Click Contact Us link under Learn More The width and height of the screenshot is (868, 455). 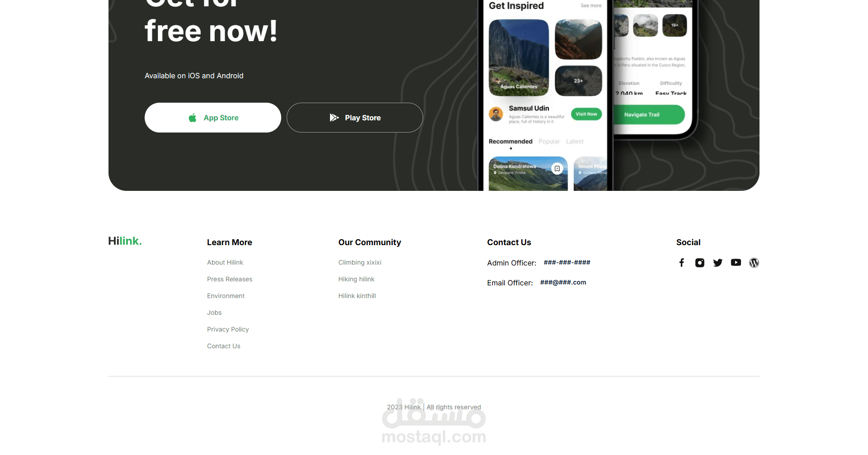(224, 346)
